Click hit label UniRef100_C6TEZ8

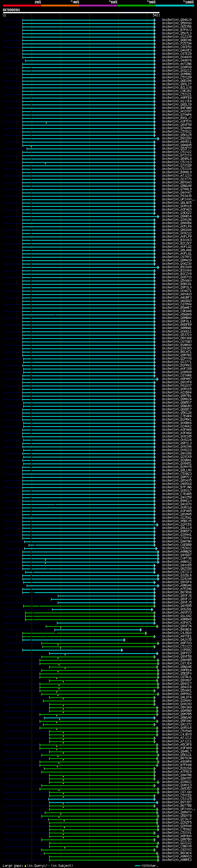(x=177, y=54)
